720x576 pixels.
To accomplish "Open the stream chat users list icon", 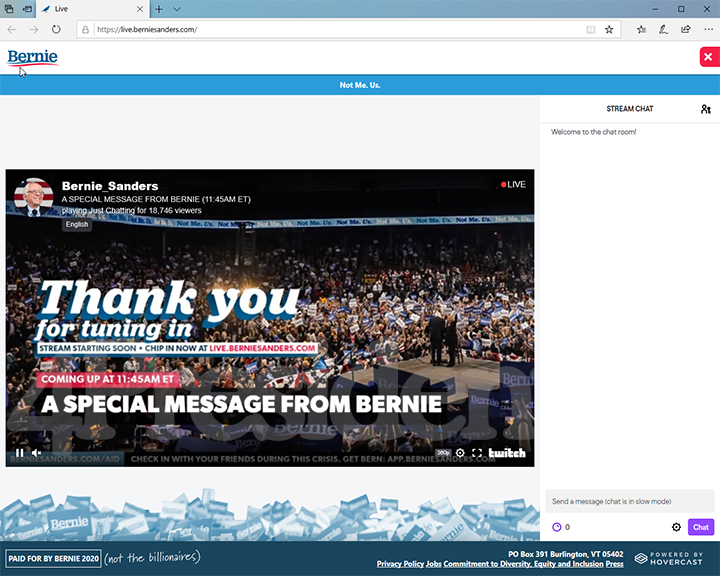I will pyautogui.click(x=705, y=109).
